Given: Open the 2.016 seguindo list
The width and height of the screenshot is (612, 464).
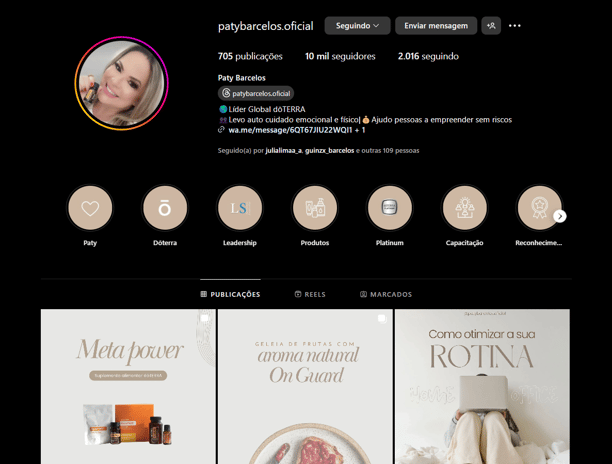Looking at the screenshot, I should click(x=428, y=57).
